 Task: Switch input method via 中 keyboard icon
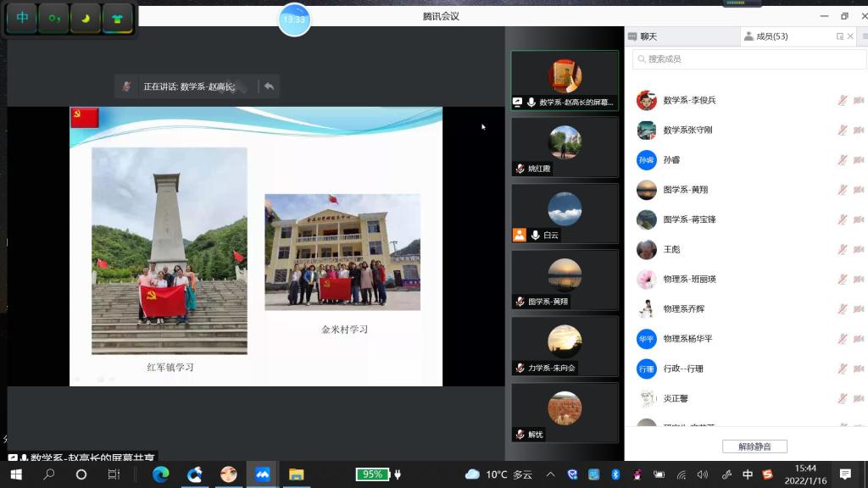click(x=22, y=18)
